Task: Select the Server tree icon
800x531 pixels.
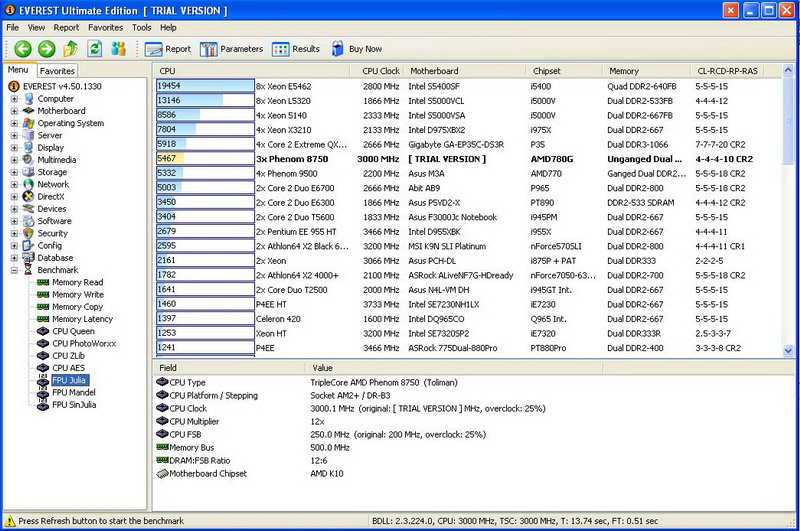Action: [29, 135]
